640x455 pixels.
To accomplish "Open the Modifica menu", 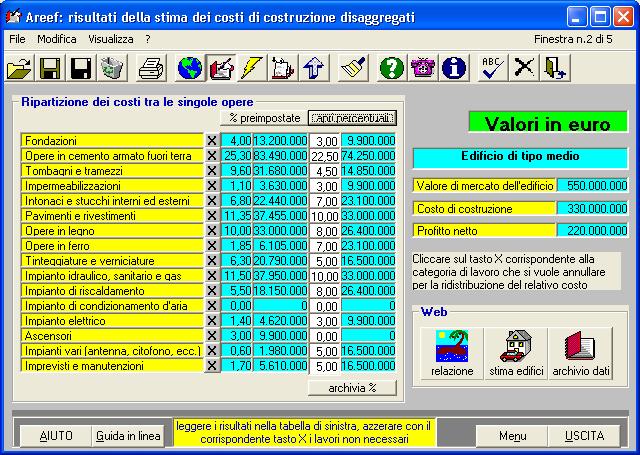I will [x=57, y=38].
